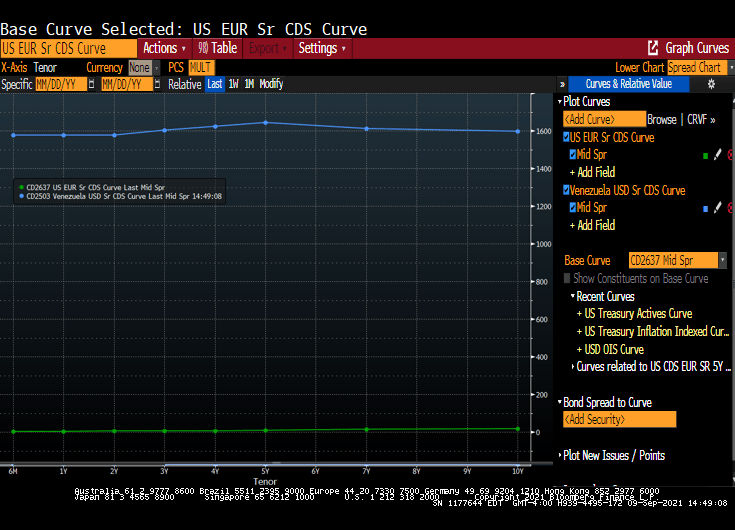
Task: Open the panel settings gear icon
Action: (x=711, y=85)
